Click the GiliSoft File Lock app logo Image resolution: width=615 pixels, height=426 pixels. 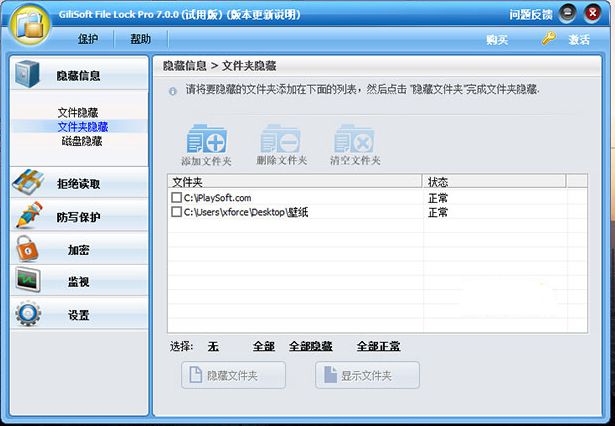(31, 24)
